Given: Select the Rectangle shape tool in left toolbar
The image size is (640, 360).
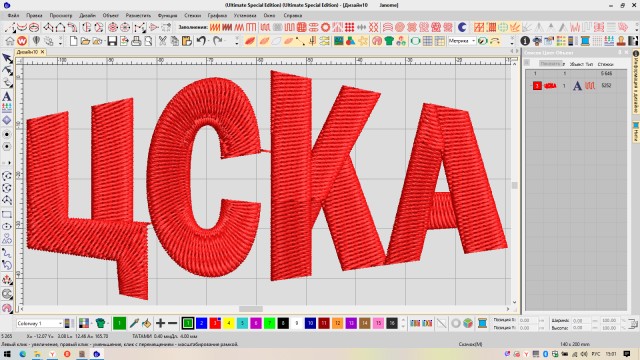Looking at the screenshot, I should tap(7, 214).
